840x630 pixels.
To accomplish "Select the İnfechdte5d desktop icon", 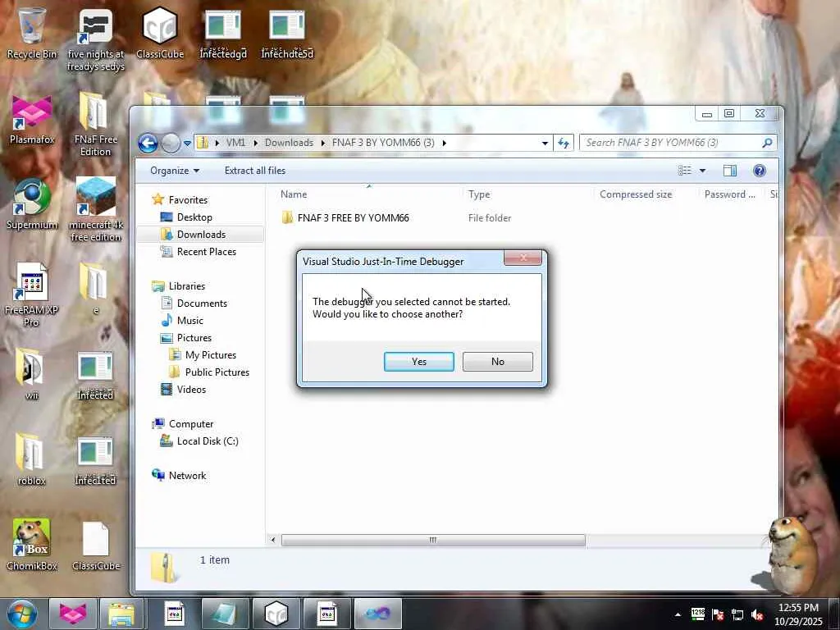I will [287, 34].
